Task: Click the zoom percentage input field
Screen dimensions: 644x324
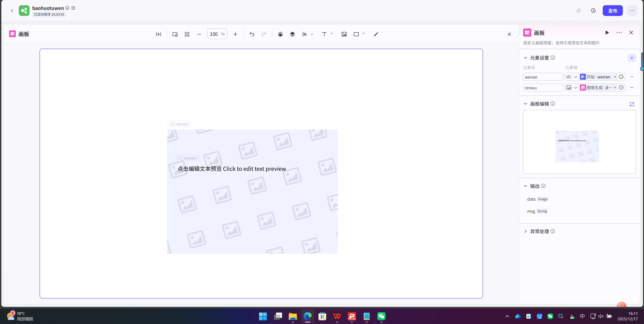Action: pos(214,34)
